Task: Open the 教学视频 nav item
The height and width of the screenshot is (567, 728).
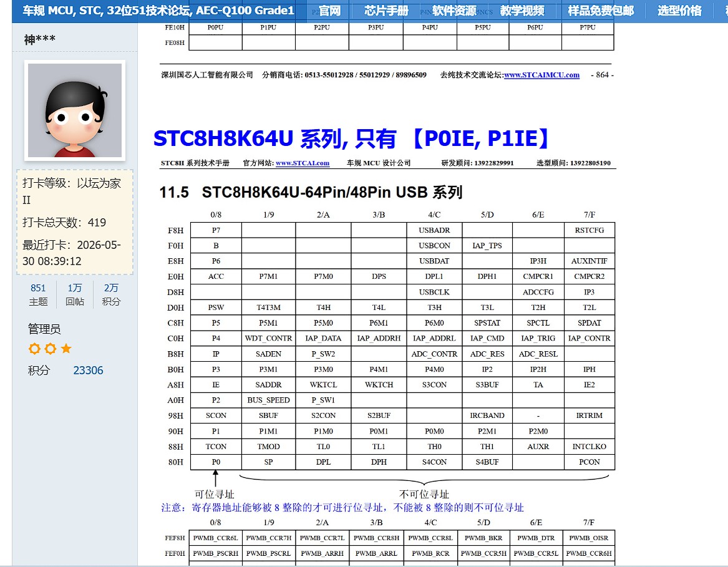Action: click(522, 11)
